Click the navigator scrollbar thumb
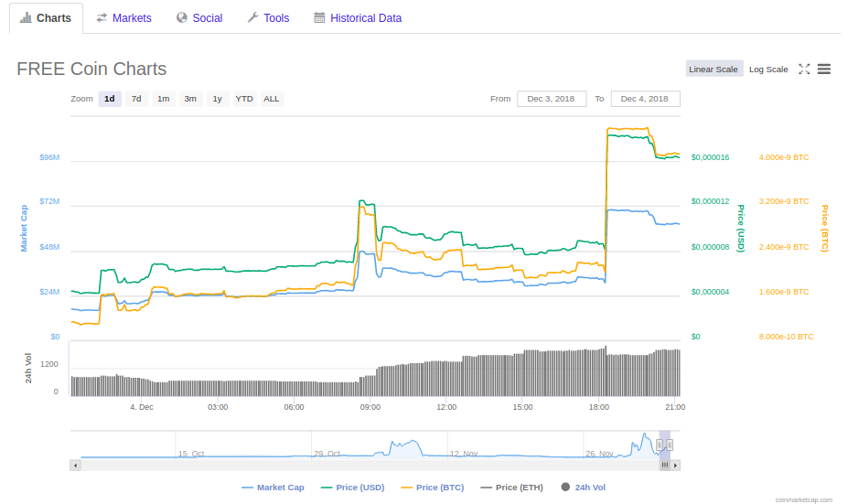The height and width of the screenshot is (504, 848). point(665,465)
